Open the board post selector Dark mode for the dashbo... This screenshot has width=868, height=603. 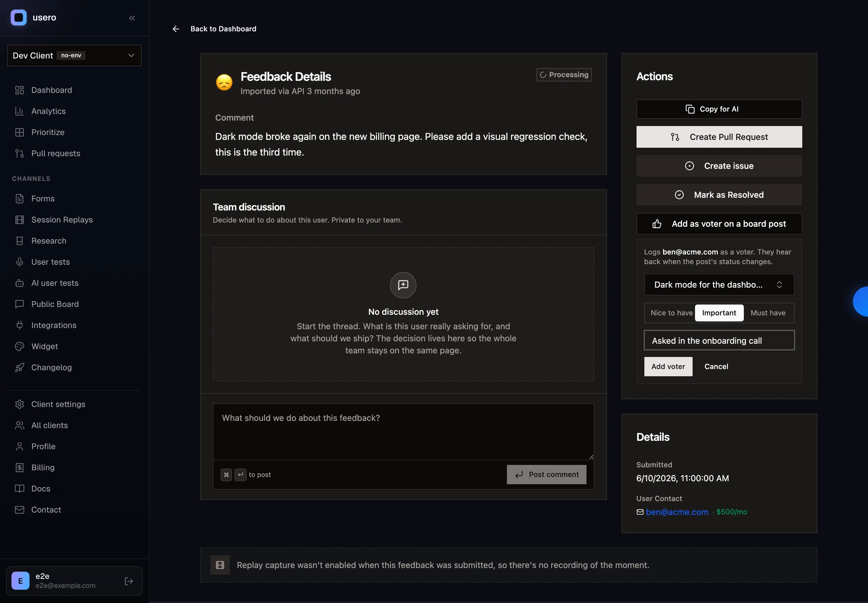719,285
